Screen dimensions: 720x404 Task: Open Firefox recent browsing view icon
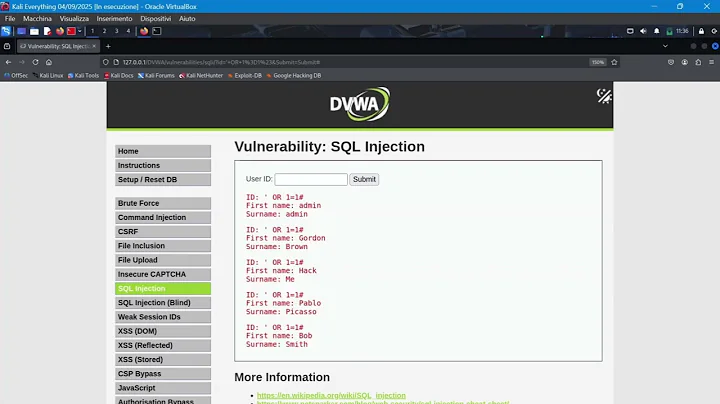7,46
